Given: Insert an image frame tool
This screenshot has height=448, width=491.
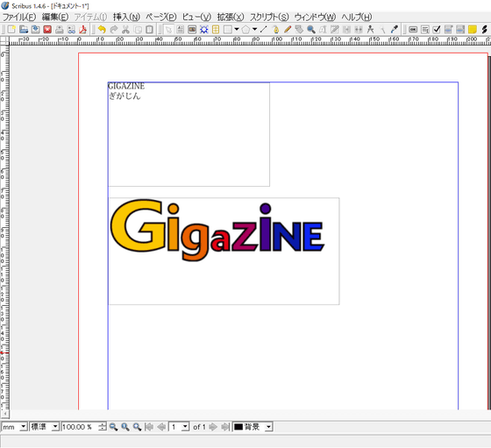Looking at the screenshot, I should click(192, 30).
